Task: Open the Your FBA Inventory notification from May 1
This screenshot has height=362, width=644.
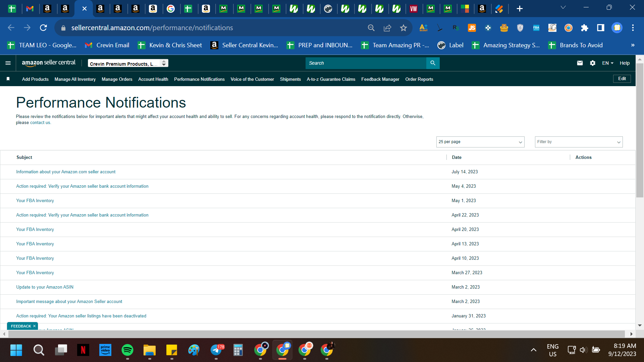Action: click(x=35, y=201)
